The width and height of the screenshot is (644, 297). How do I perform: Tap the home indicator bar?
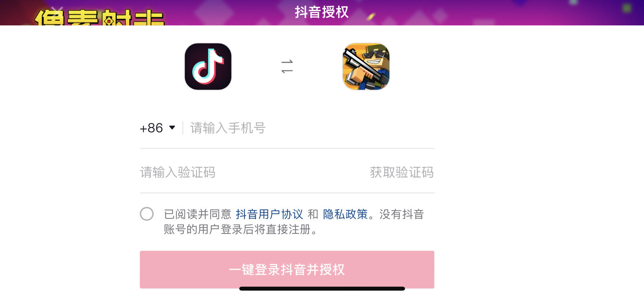tap(322, 288)
